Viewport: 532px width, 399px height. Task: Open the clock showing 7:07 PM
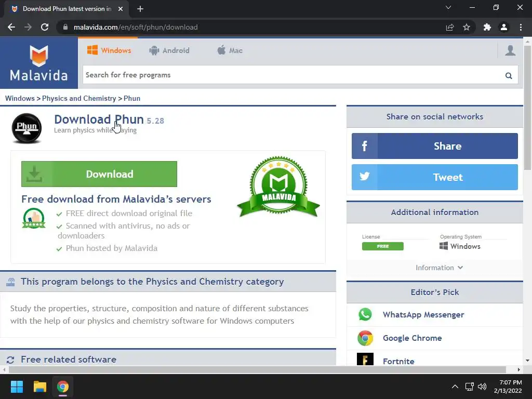pyautogui.click(x=508, y=387)
